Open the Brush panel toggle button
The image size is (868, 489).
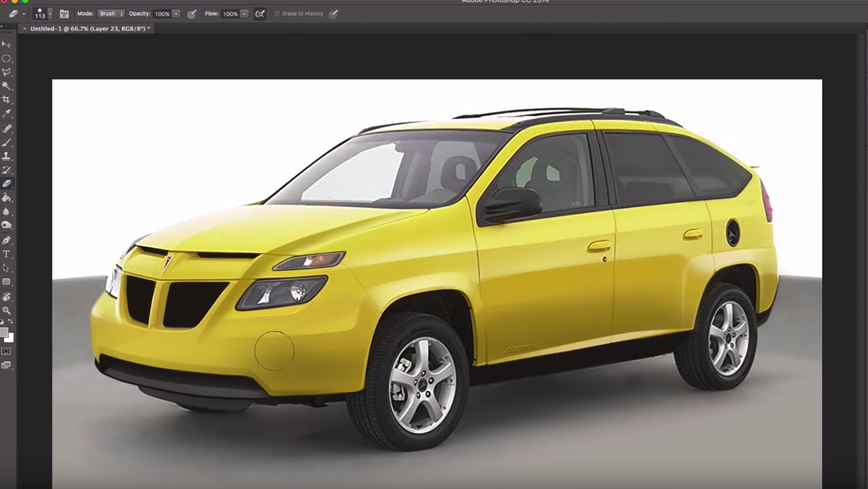(64, 14)
